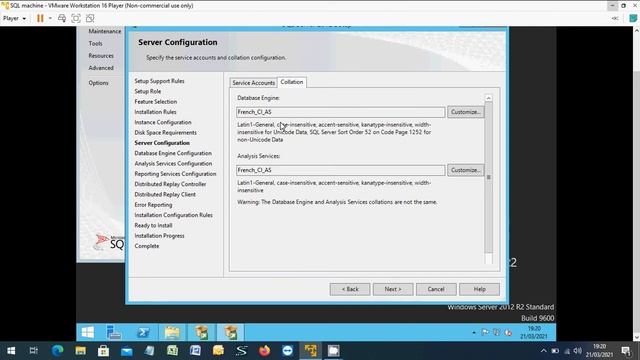The image size is (640, 360).
Task: Open Server Manager on the guest taskbar
Action: pyautogui.click(x=114, y=332)
